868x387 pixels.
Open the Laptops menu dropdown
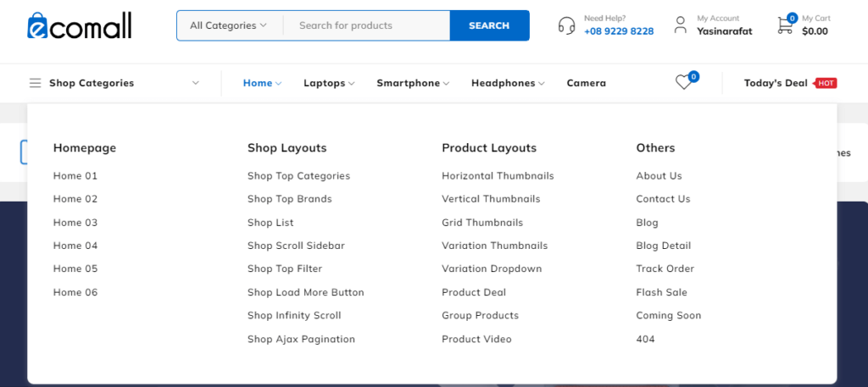click(x=329, y=83)
